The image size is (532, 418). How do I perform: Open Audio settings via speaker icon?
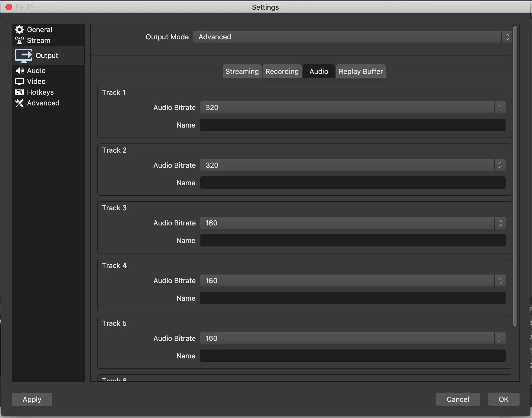pos(19,71)
